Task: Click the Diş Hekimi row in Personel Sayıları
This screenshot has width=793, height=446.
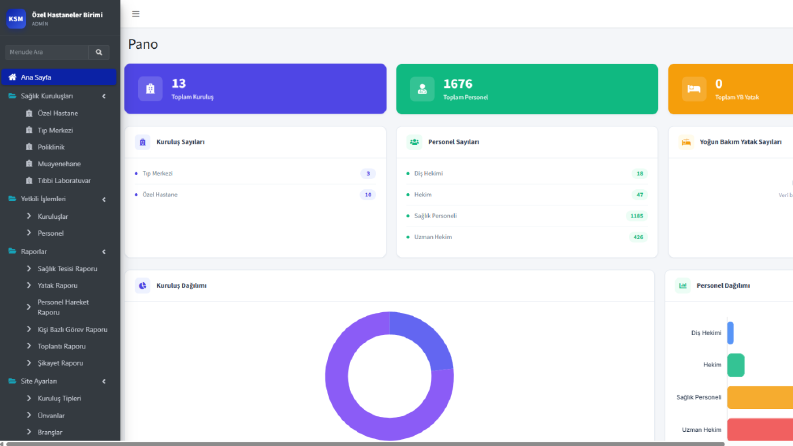Action: click(527, 173)
